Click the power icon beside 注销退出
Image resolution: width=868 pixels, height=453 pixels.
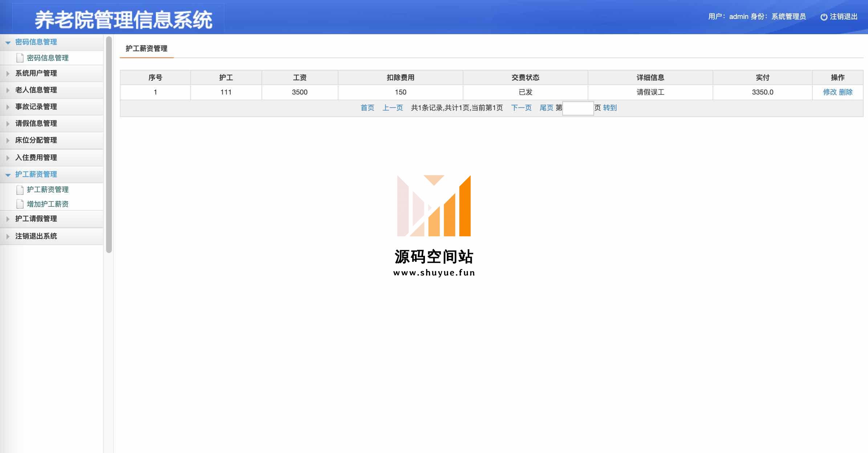[x=824, y=17]
